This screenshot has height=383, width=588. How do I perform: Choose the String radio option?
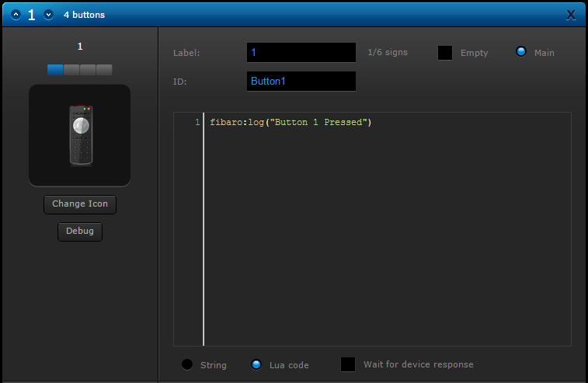pos(187,364)
